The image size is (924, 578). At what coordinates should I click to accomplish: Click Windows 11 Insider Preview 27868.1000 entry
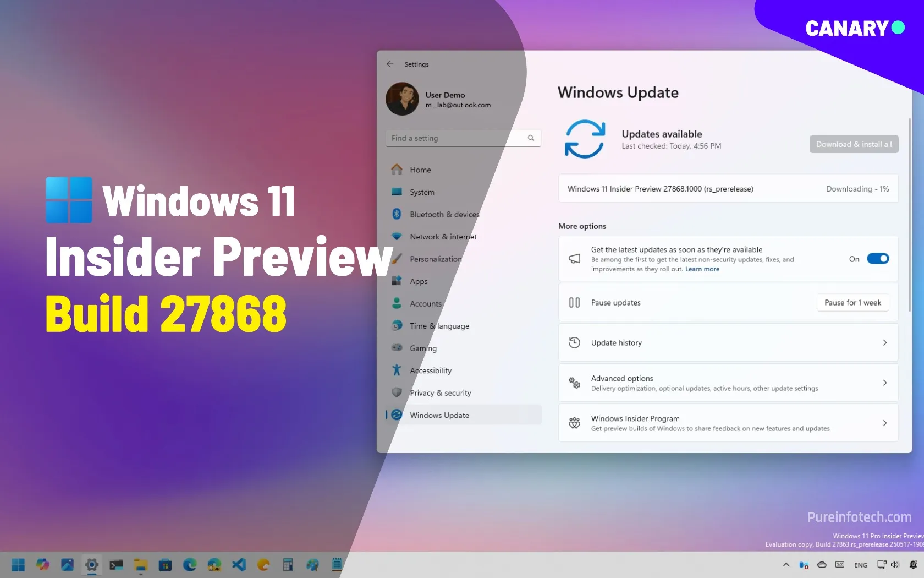point(728,189)
